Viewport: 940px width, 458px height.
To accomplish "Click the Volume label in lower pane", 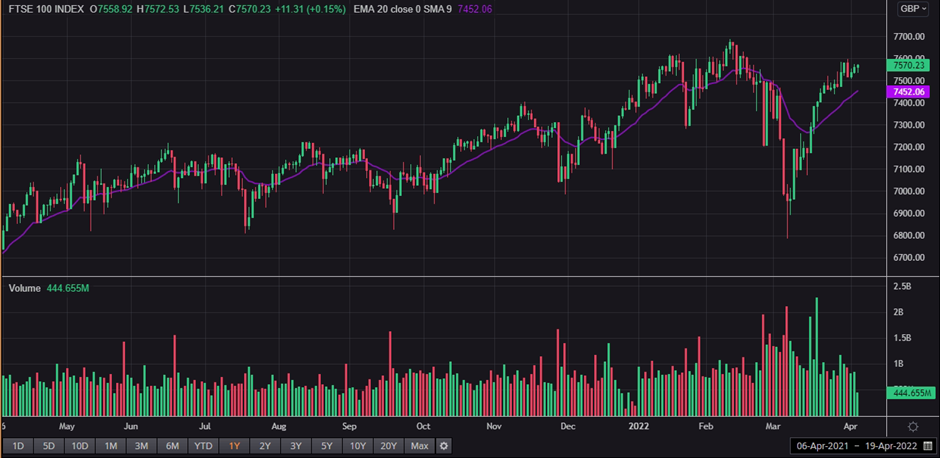I will click(x=25, y=288).
